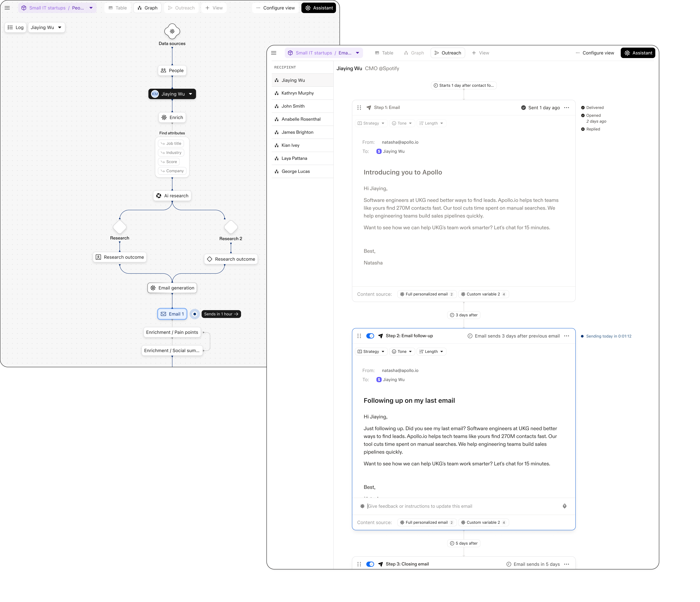
Task: Click the Sends in 1 hour button
Action: tap(221, 314)
